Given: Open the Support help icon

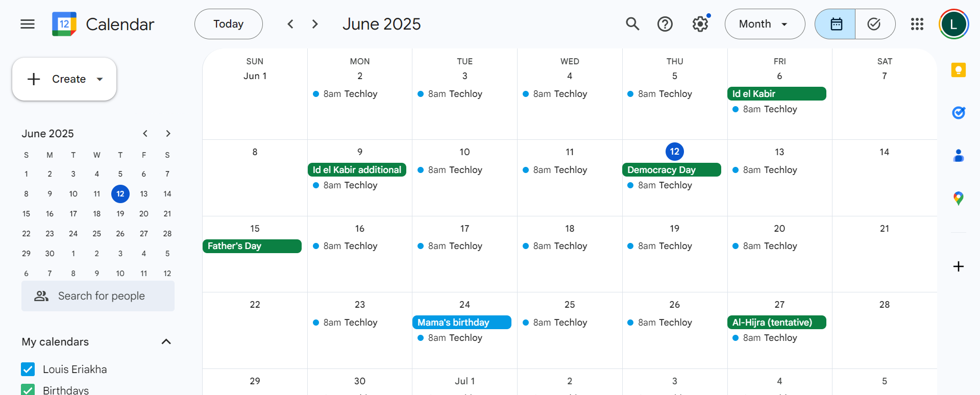Looking at the screenshot, I should click(x=665, y=24).
